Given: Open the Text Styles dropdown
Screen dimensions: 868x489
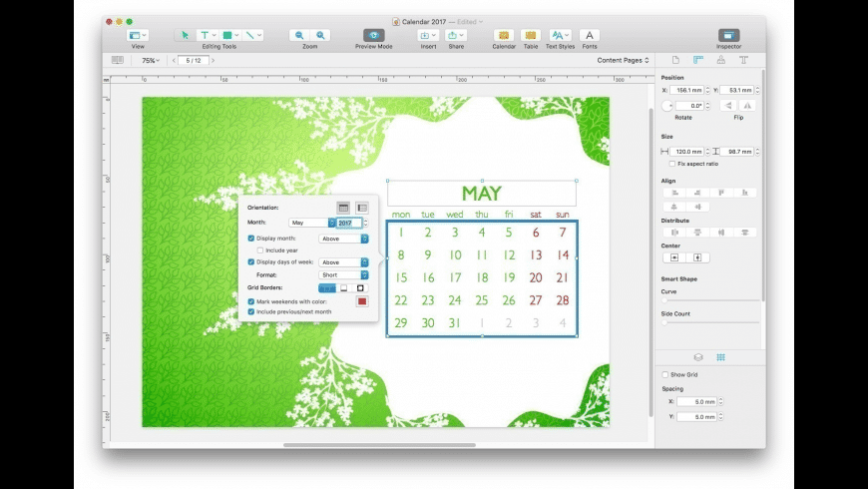Looking at the screenshot, I should tap(560, 35).
